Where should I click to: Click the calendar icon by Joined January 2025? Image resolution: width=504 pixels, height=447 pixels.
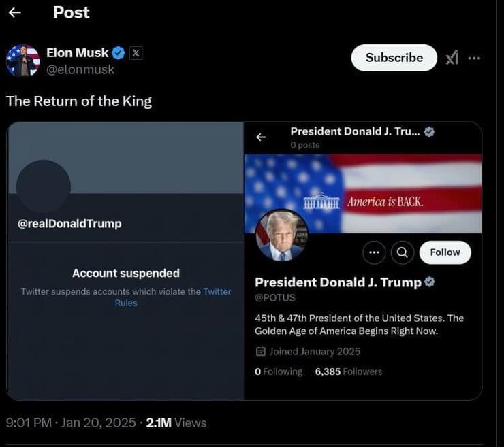tap(260, 352)
